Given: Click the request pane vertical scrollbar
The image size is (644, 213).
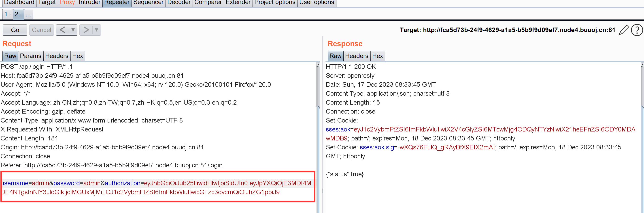Looking at the screenshot, I should (318, 138).
